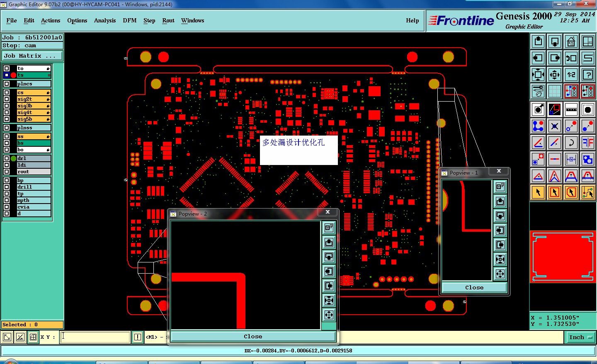Image resolution: width=597 pixels, height=364 pixels.
Task: Click the zoom out arrows icon in main toolbar
Action: point(555,75)
